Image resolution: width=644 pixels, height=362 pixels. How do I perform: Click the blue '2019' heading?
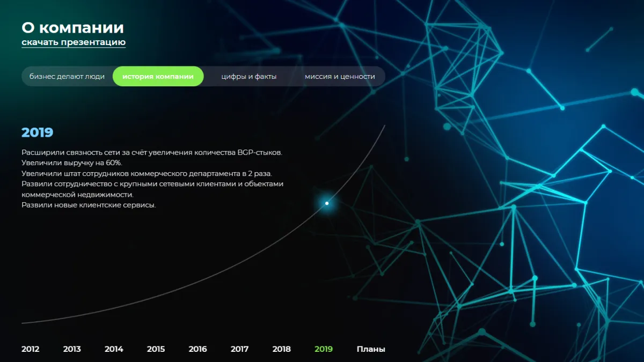37,132
